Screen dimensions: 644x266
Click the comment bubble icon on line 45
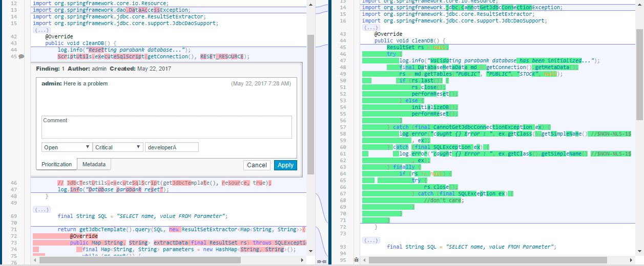click(x=22, y=57)
